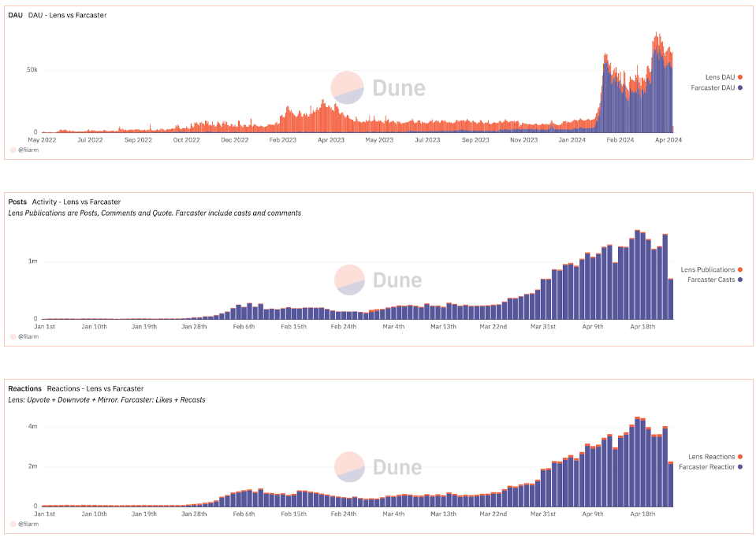Click the 'Lens Publications are Posts, Comments and Quote' description
The height and width of the screenshot is (538, 756).
(x=155, y=213)
